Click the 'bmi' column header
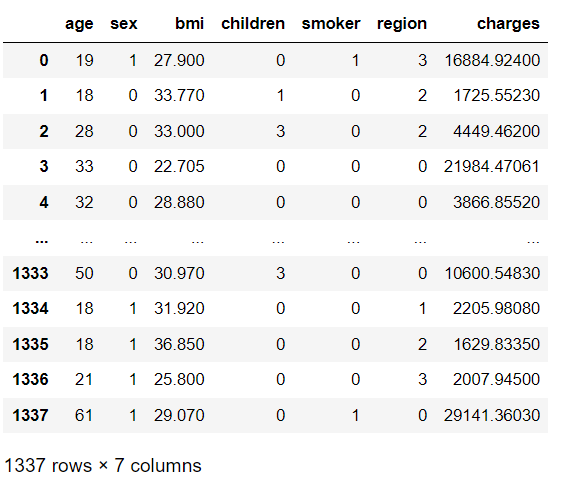Image resolution: width=566 pixels, height=487 pixels. tap(190, 23)
